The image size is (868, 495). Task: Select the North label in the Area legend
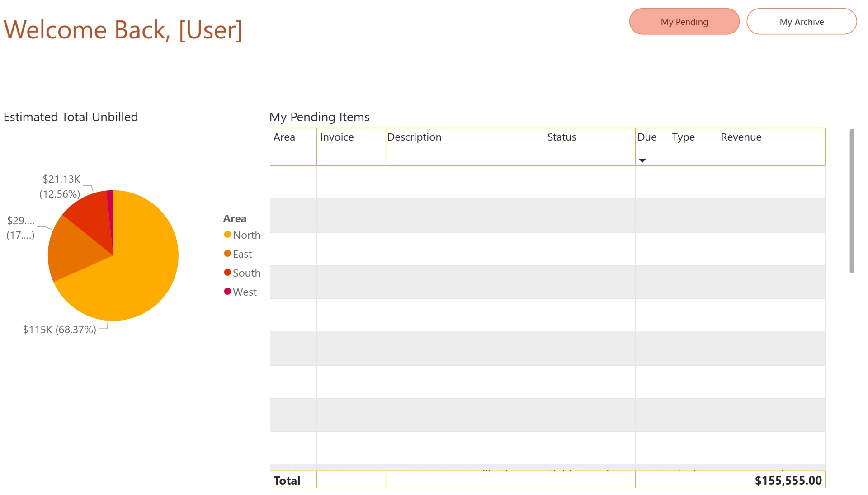click(247, 235)
